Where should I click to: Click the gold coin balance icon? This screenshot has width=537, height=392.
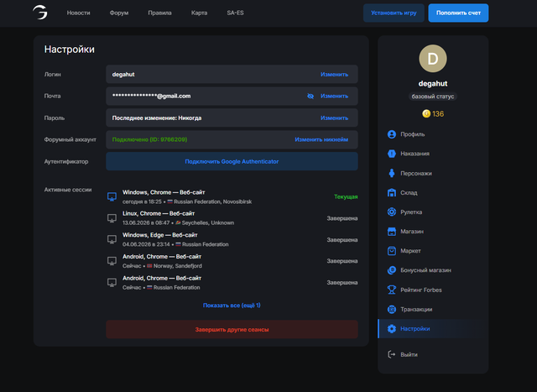point(426,113)
